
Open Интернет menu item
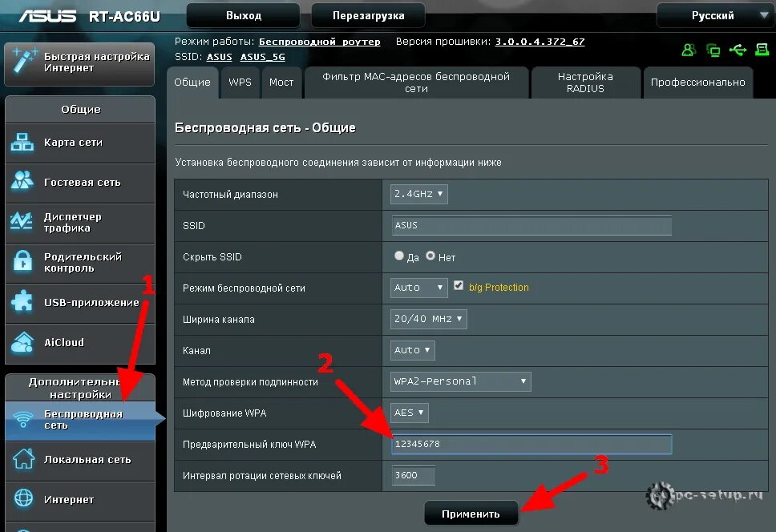pyautogui.click(x=80, y=500)
